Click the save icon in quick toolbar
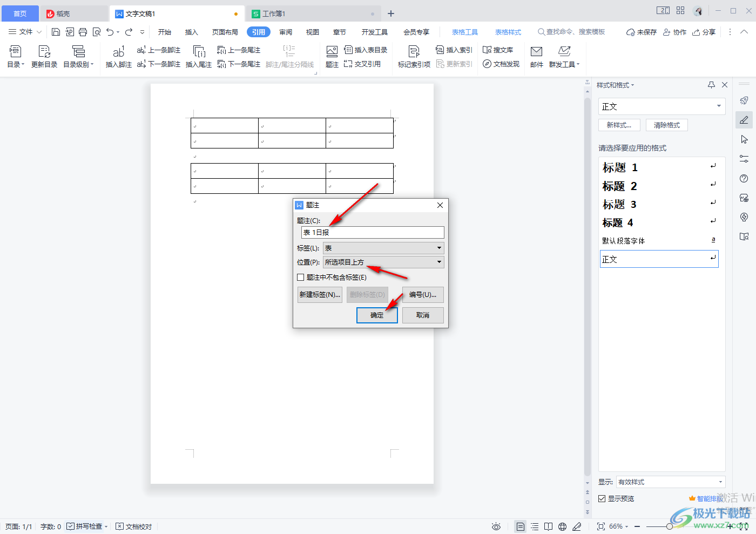Screen dimensions: 756x534 point(56,32)
